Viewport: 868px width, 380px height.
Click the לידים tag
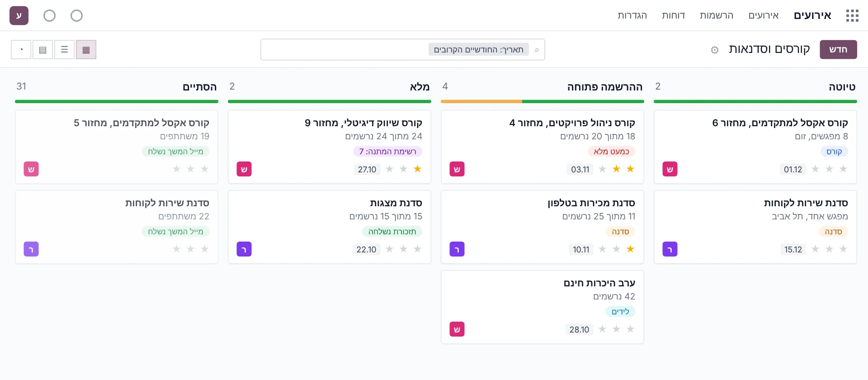click(620, 312)
